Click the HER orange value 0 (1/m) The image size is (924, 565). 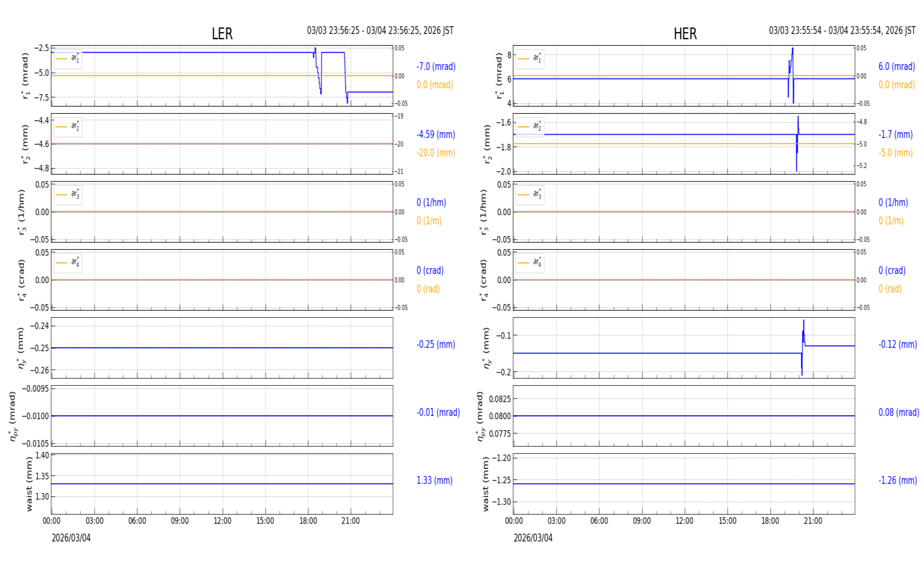pyautogui.click(x=891, y=221)
